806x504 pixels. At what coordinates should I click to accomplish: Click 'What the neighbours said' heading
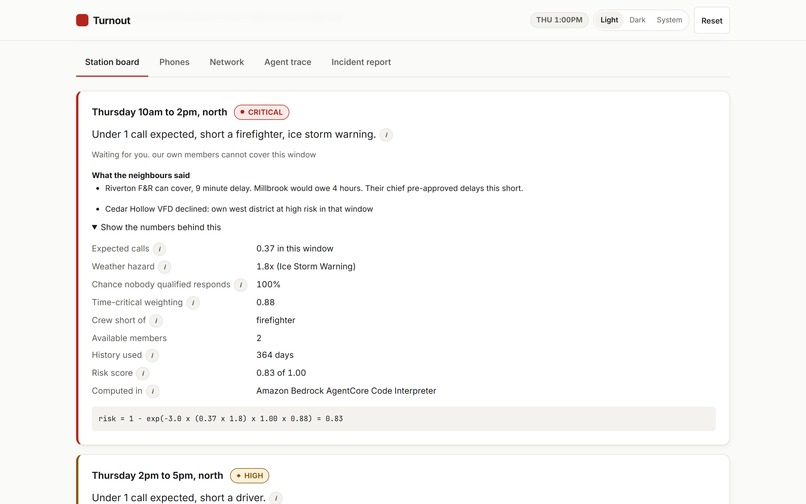141,175
